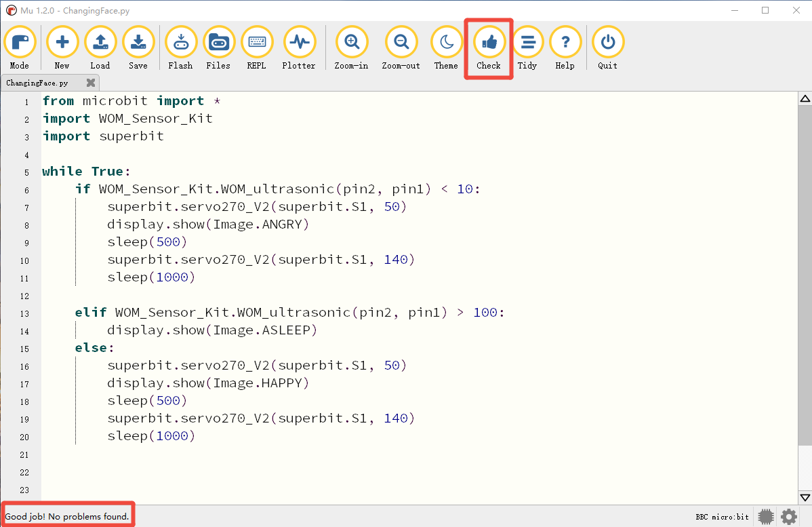Image resolution: width=812 pixels, height=527 pixels.
Task: Open the Files browser
Action: click(x=218, y=47)
